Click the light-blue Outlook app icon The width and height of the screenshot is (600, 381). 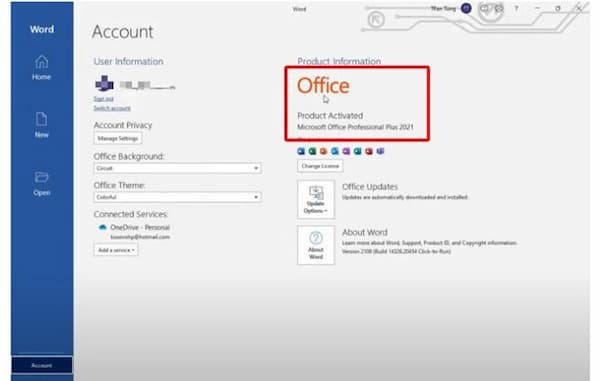coord(335,151)
